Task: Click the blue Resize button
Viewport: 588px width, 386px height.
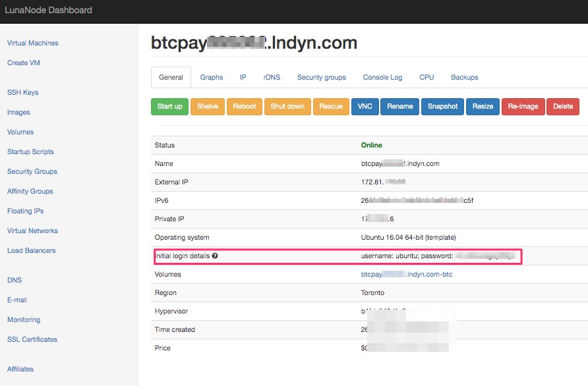Action: tap(483, 107)
